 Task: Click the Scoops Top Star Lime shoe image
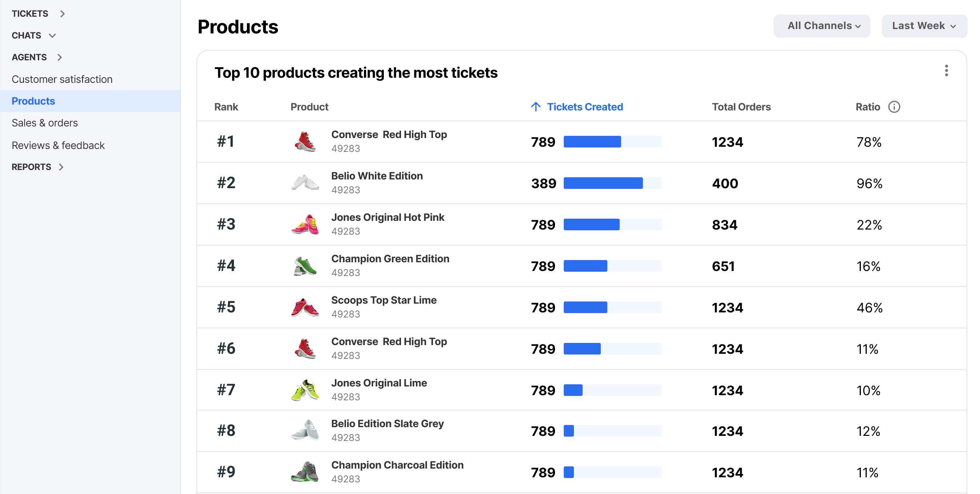(x=305, y=307)
